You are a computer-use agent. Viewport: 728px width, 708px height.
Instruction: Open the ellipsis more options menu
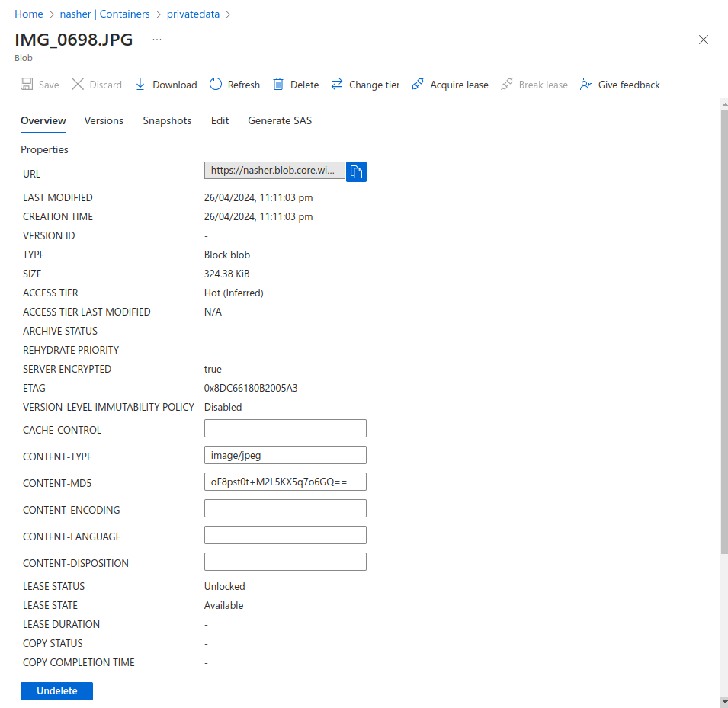[157, 40]
